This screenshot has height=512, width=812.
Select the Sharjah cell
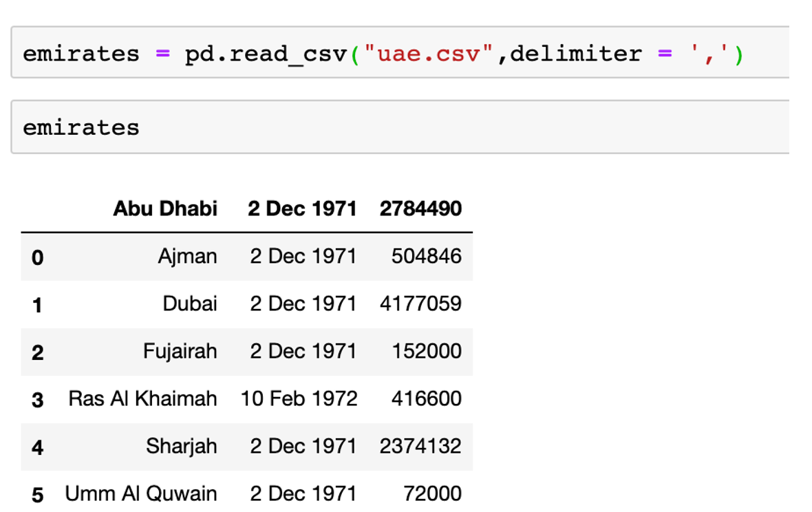(x=181, y=446)
